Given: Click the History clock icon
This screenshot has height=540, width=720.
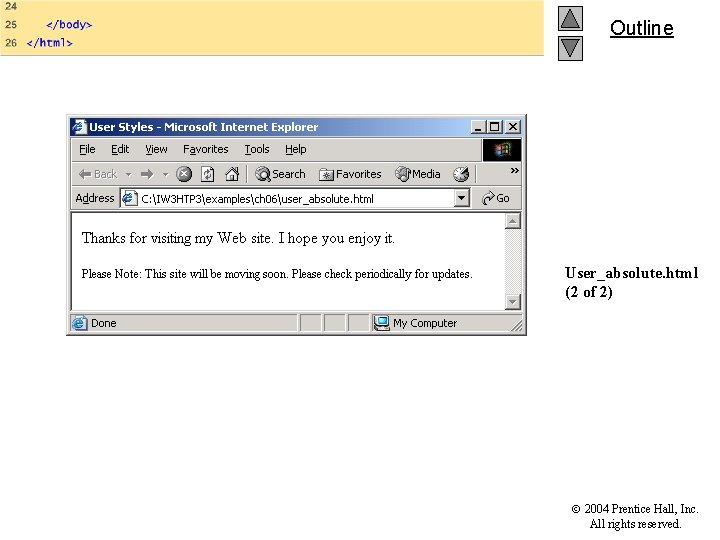Looking at the screenshot, I should pyautogui.click(x=461, y=174).
